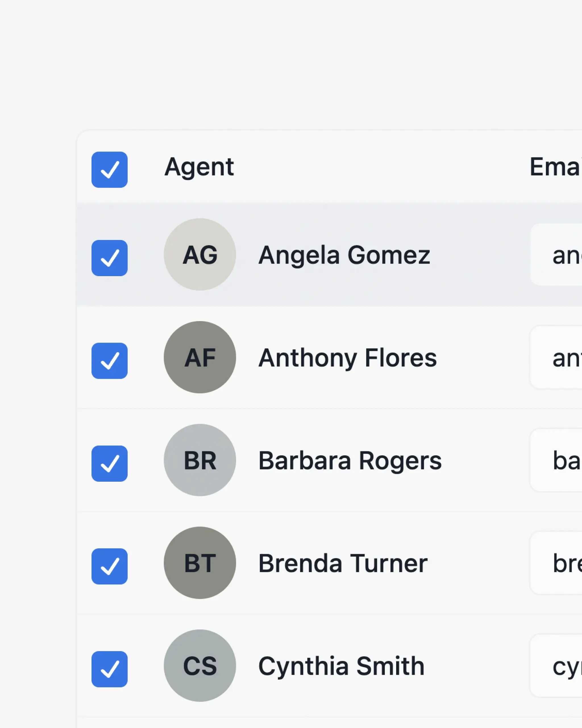Toggle the checkbox for Anthony Flores

click(x=109, y=361)
